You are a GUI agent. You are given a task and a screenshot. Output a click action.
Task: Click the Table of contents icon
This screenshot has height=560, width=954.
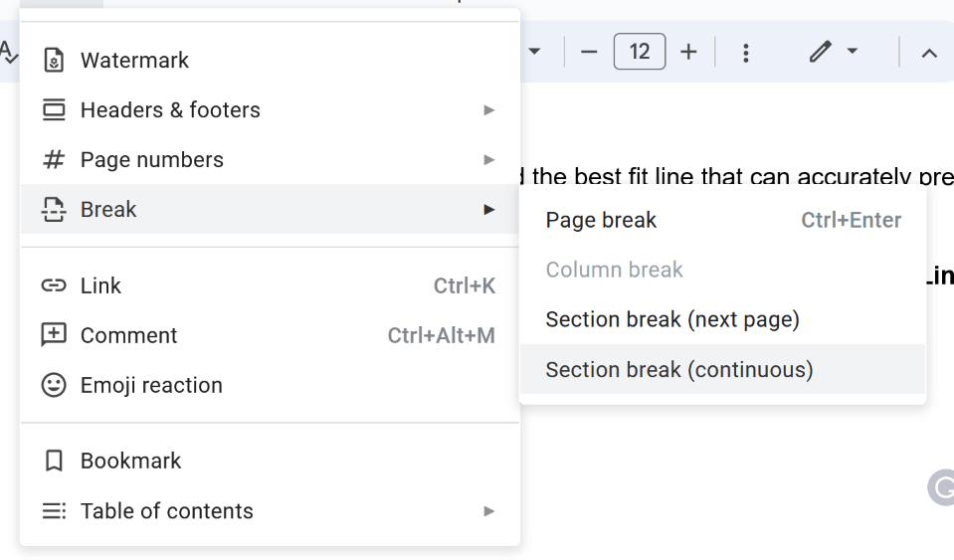[x=54, y=511]
